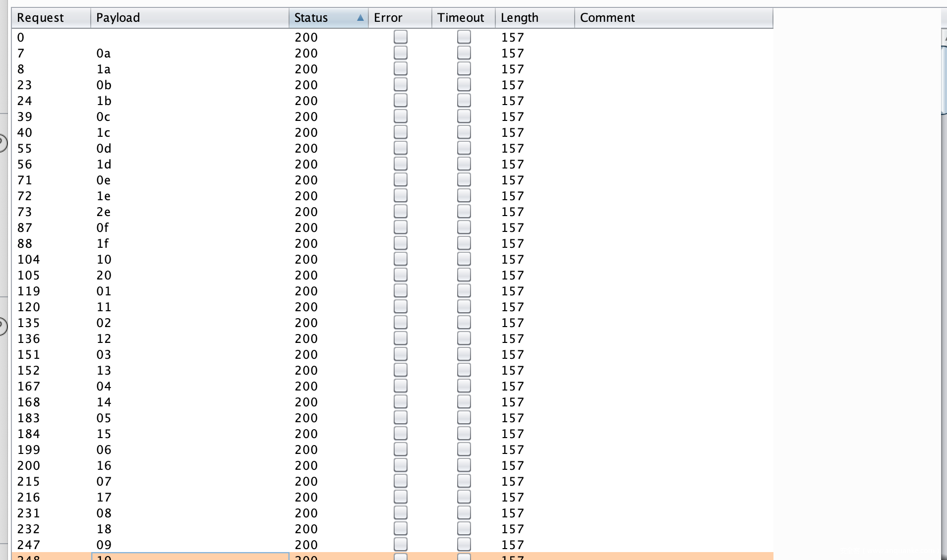Toggle Error checkbox for request 0
The width and height of the screenshot is (947, 560).
pyautogui.click(x=400, y=37)
